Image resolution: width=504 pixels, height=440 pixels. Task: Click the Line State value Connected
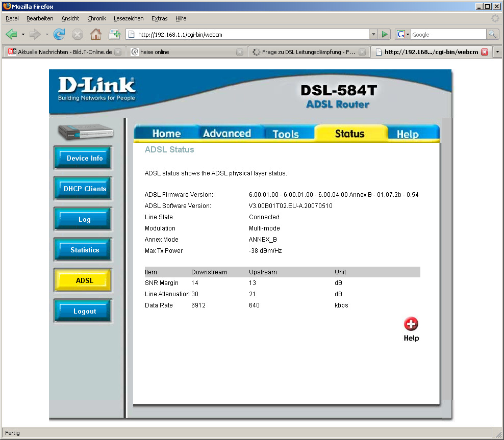coord(264,217)
